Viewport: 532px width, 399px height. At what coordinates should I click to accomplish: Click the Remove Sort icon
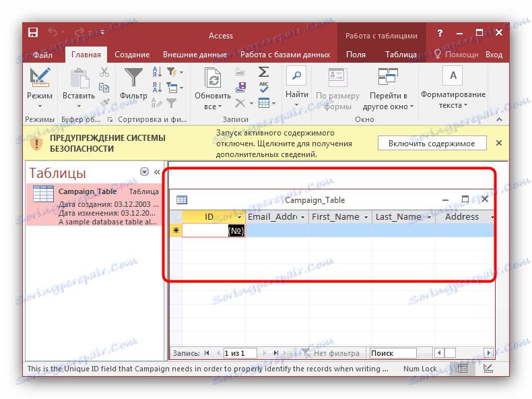(157, 102)
